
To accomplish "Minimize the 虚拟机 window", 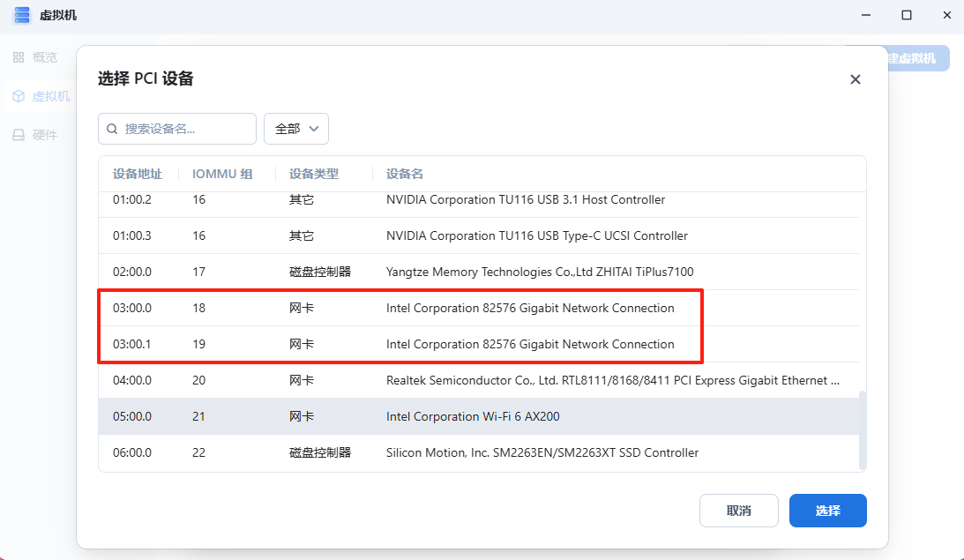I will click(x=865, y=15).
